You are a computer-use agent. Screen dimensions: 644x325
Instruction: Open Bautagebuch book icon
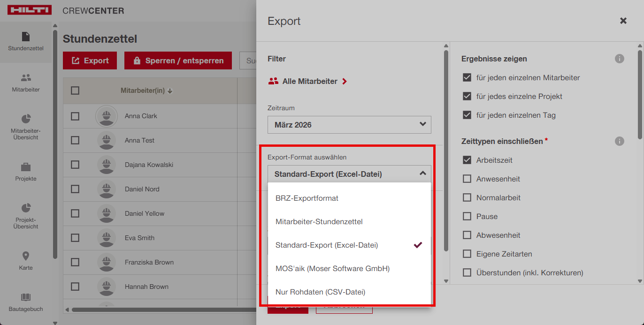(x=26, y=302)
